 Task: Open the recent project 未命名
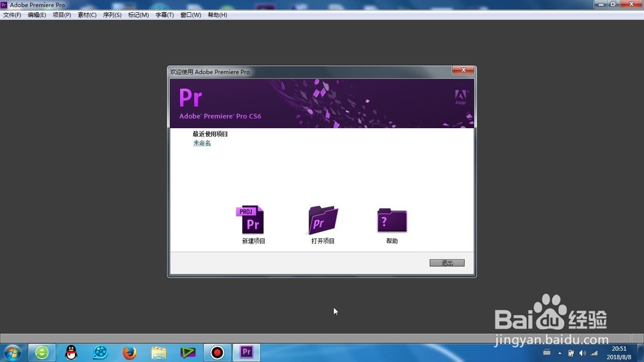[x=202, y=143]
